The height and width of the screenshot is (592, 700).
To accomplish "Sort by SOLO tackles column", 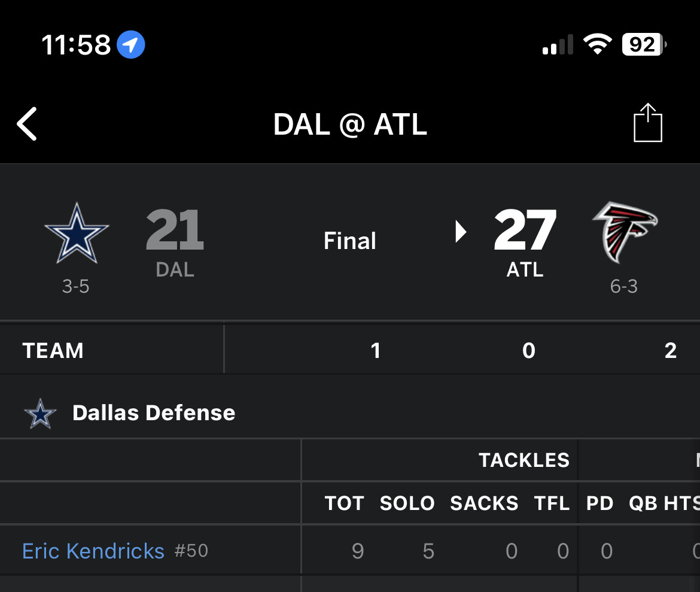I will 407,503.
